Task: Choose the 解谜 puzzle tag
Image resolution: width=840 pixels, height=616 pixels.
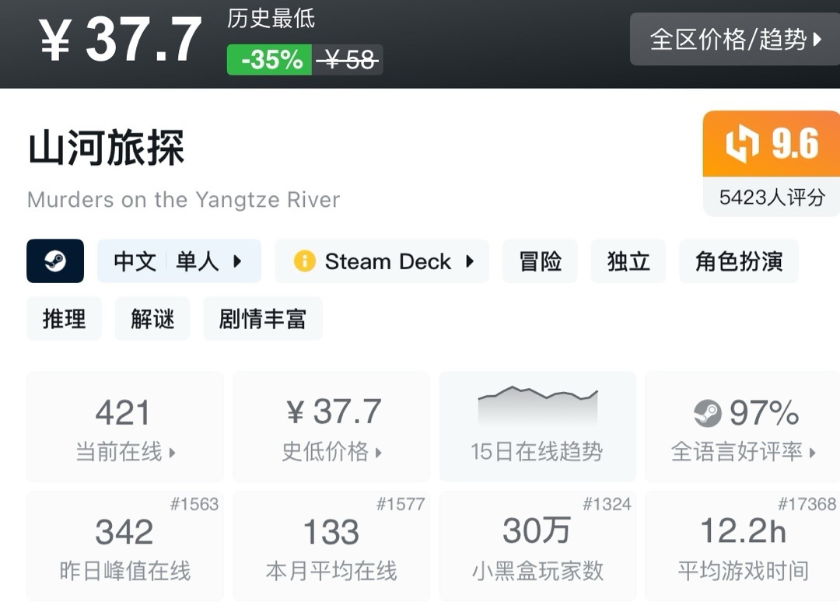Action: click(x=152, y=319)
